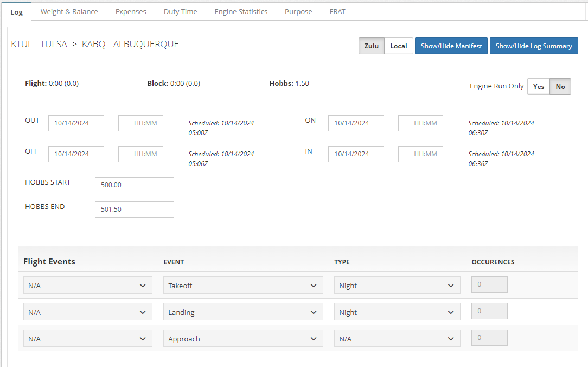Click the IN time HH:MM field
588x367 pixels.
pyautogui.click(x=420, y=154)
